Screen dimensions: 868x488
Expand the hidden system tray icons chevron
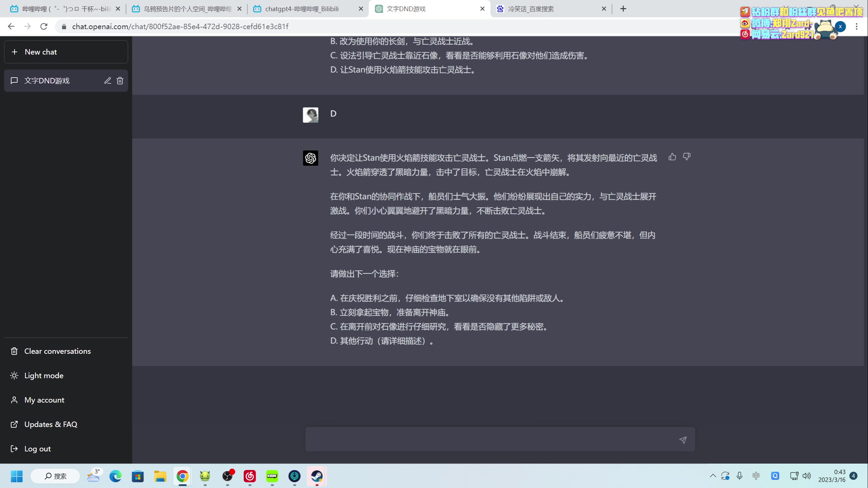[x=713, y=476]
